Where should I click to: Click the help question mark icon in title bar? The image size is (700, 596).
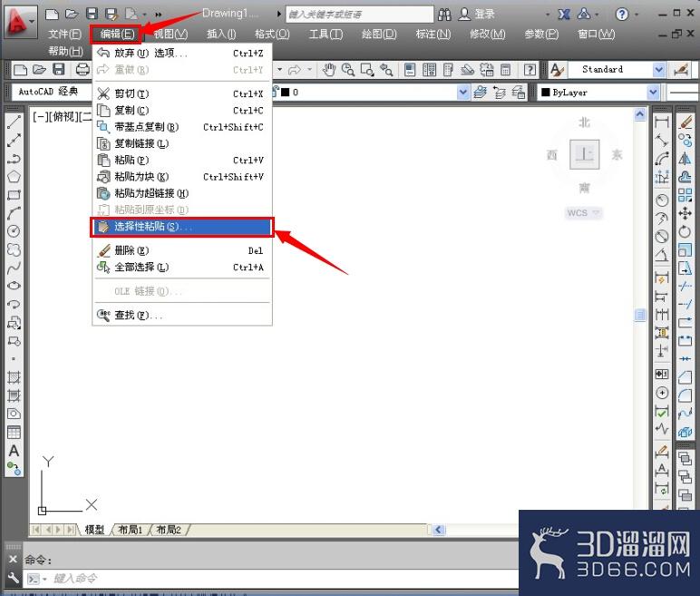tap(621, 15)
